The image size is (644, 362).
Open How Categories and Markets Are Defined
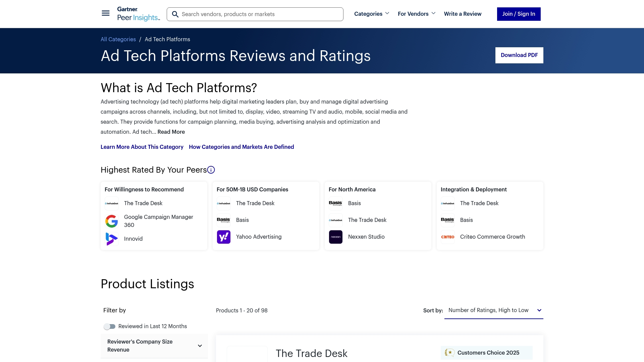(241, 147)
